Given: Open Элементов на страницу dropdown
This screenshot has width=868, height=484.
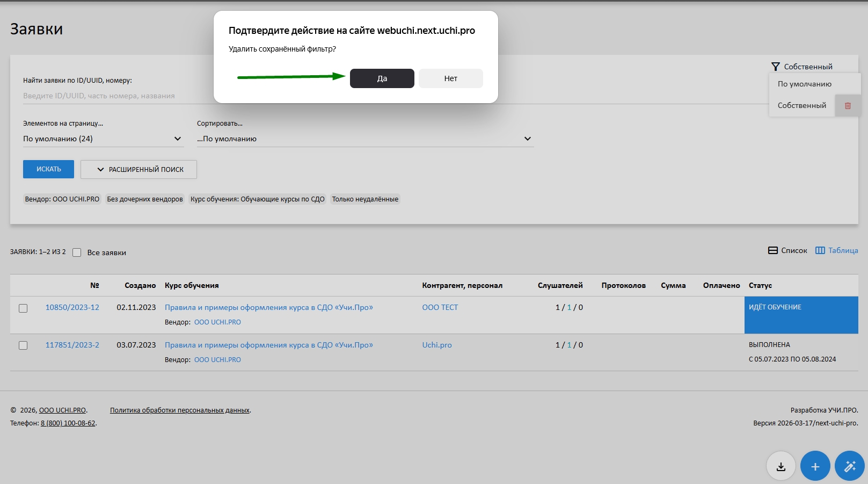Looking at the screenshot, I should tap(103, 139).
